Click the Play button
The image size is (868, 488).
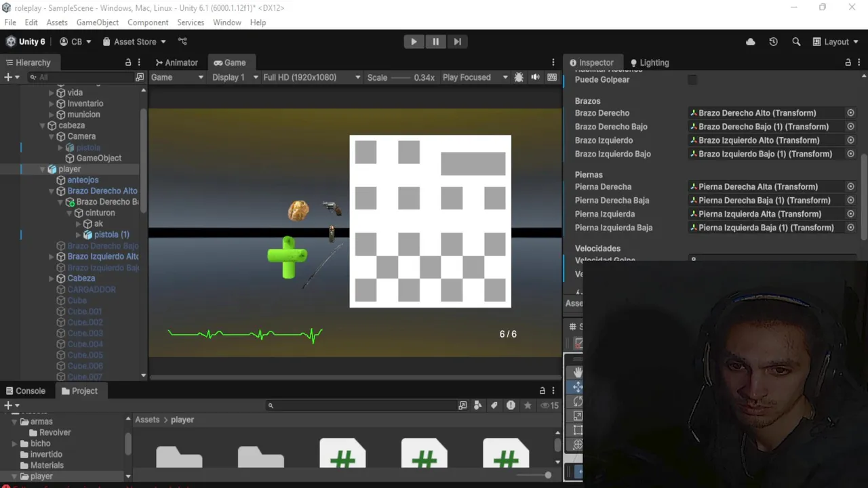click(414, 41)
